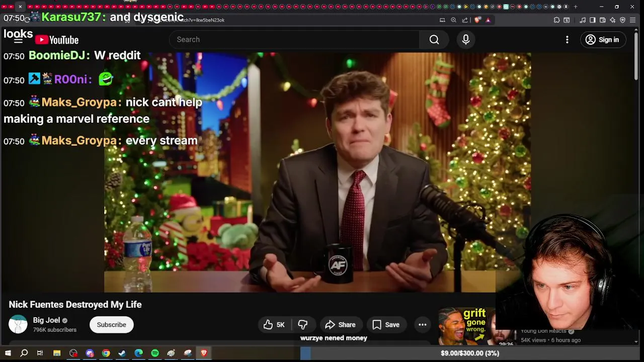Viewport: 644px width, 362px height.
Task: Click Maks_Groypa in the every stream message
Action: click(79, 141)
